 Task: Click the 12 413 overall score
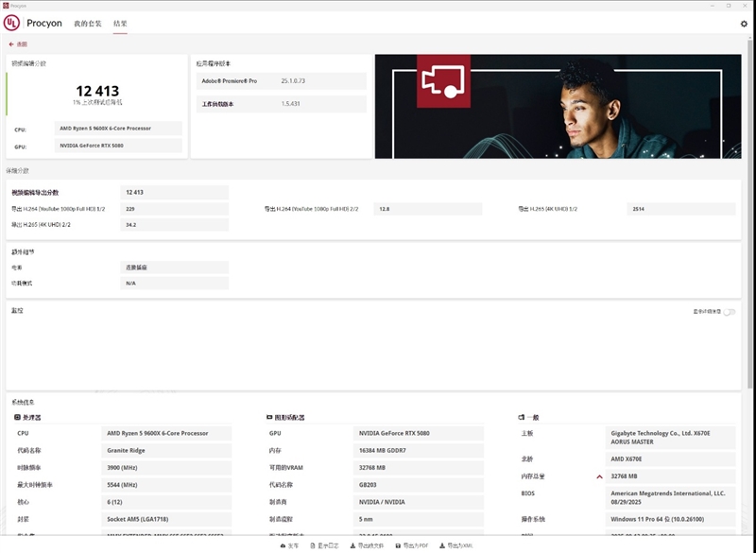click(97, 91)
